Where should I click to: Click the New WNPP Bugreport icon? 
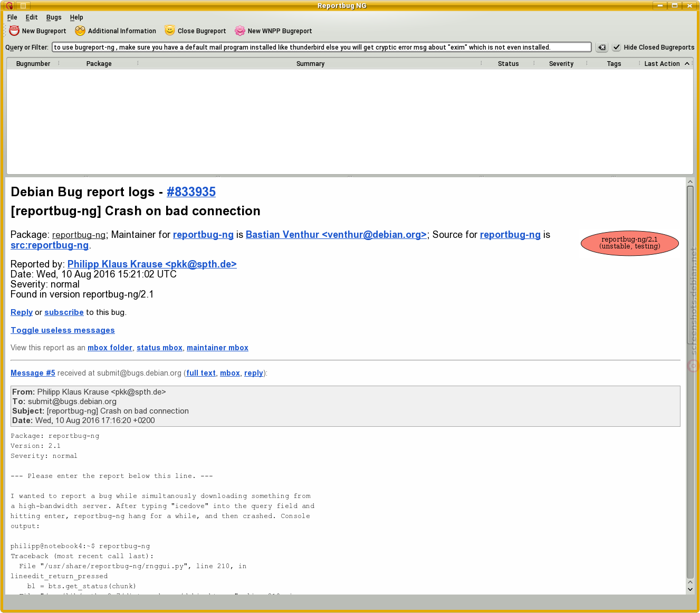[x=240, y=31]
